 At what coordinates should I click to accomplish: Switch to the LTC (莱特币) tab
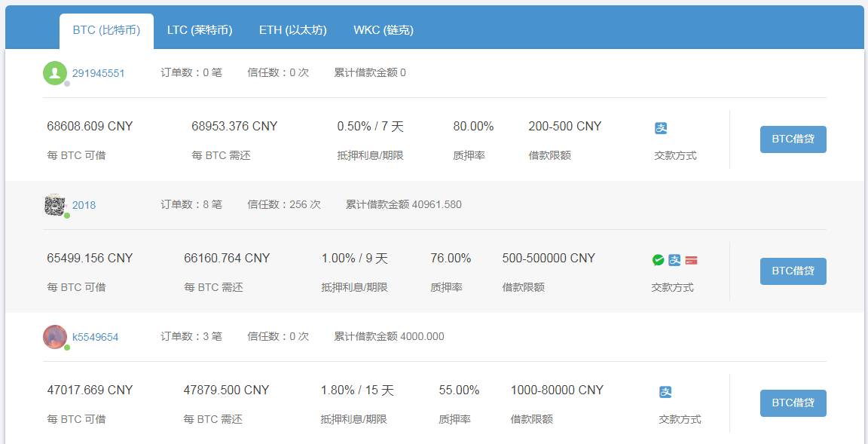pyautogui.click(x=199, y=31)
